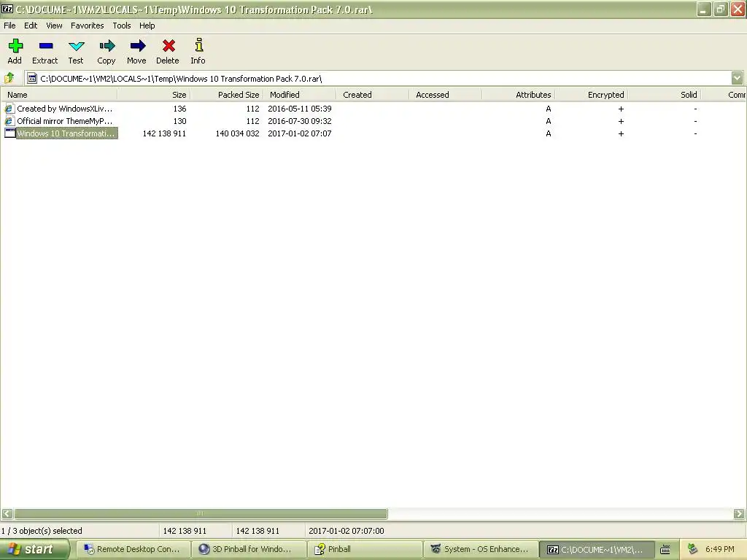Sort by Attributes column header
Viewport: 747px width, 560px height.
519,95
